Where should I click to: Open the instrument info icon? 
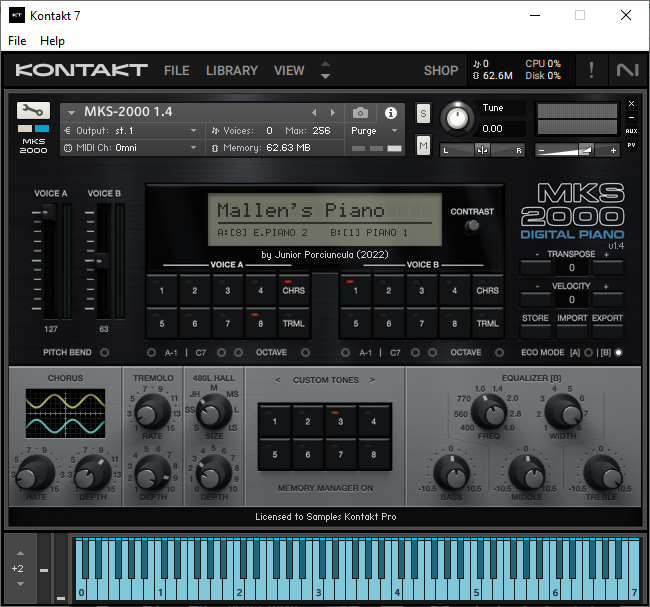coord(390,113)
